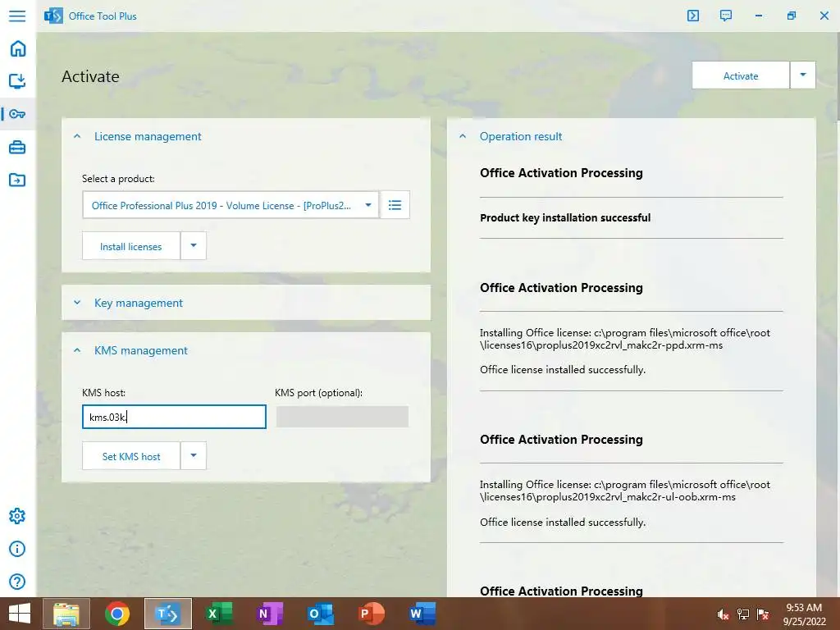Open Action Center flag tray icon

pyautogui.click(x=763, y=614)
